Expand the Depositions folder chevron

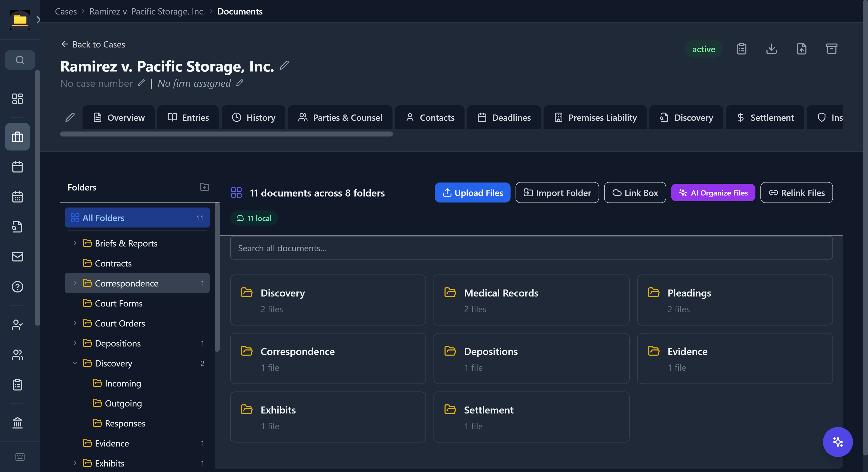click(x=75, y=343)
